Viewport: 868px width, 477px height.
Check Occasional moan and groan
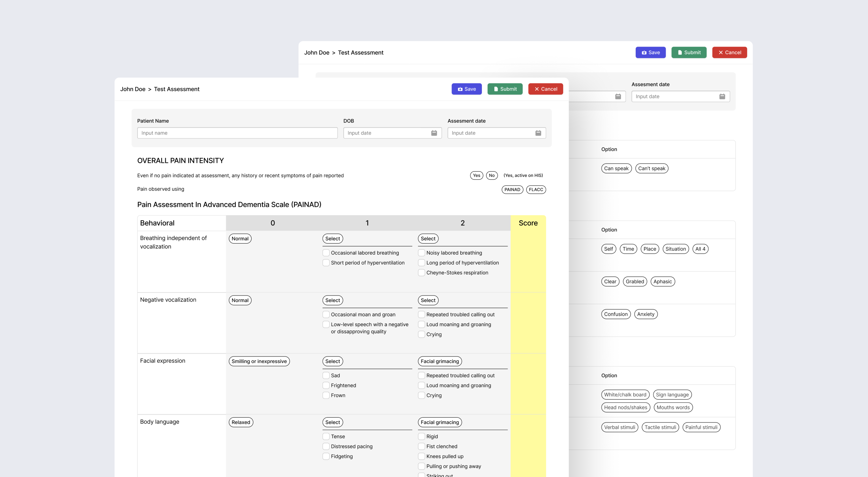(x=326, y=314)
